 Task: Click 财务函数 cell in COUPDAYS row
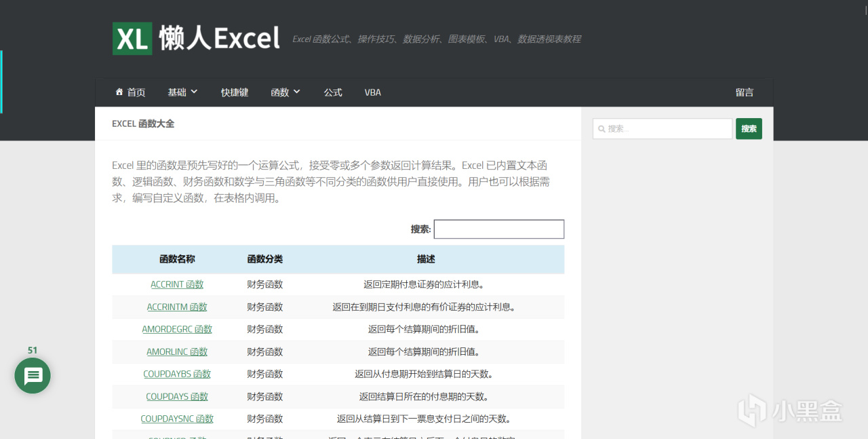265,396
